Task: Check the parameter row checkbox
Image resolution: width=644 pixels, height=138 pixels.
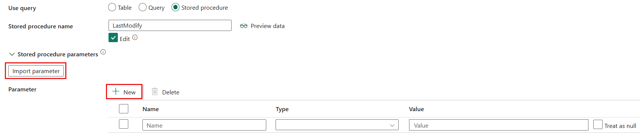Action: pyautogui.click(x=123, y=124)
